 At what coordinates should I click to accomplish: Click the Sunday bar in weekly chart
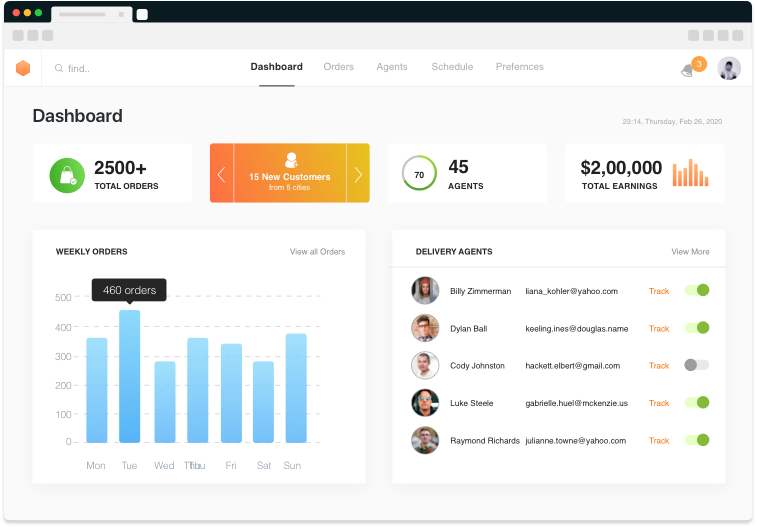296,388
